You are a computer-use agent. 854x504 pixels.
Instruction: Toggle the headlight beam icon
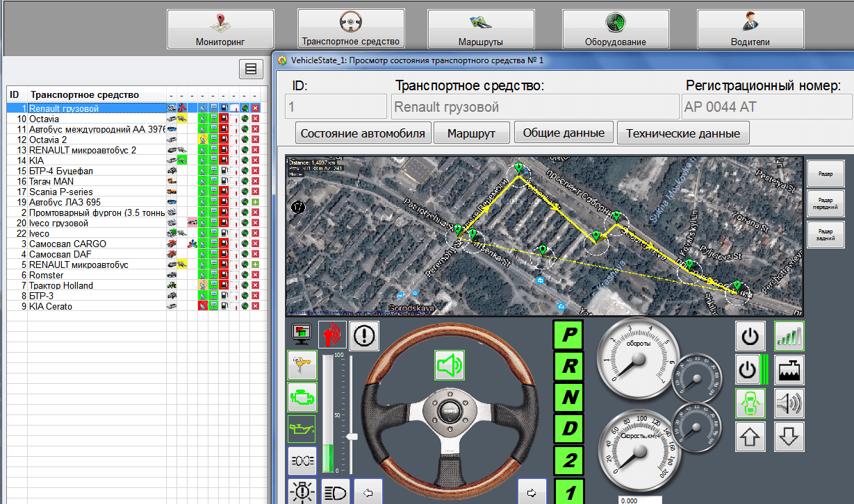point(335,491)
